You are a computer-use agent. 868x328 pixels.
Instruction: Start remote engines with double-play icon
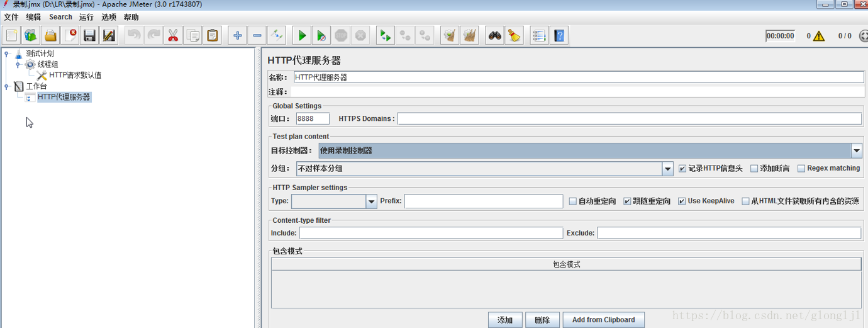(385, 35)
